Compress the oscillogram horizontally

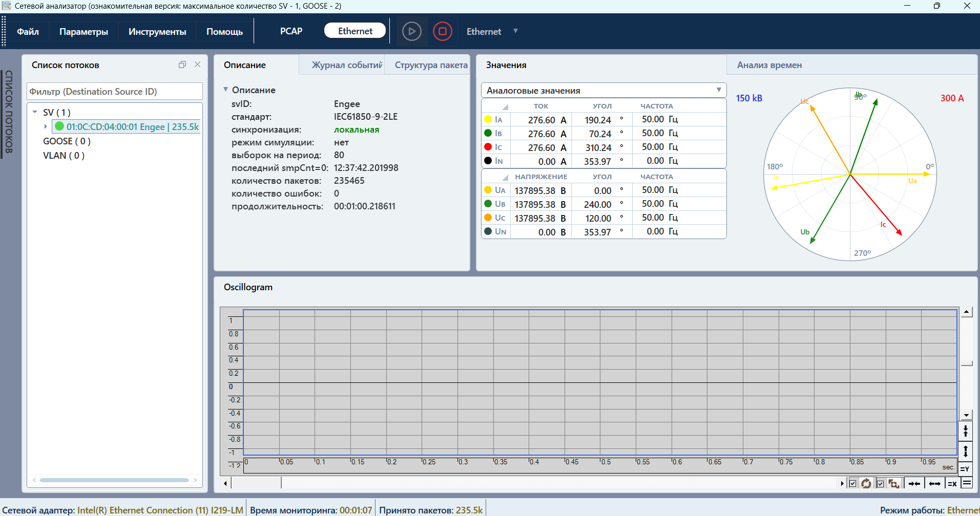[914, 483]
